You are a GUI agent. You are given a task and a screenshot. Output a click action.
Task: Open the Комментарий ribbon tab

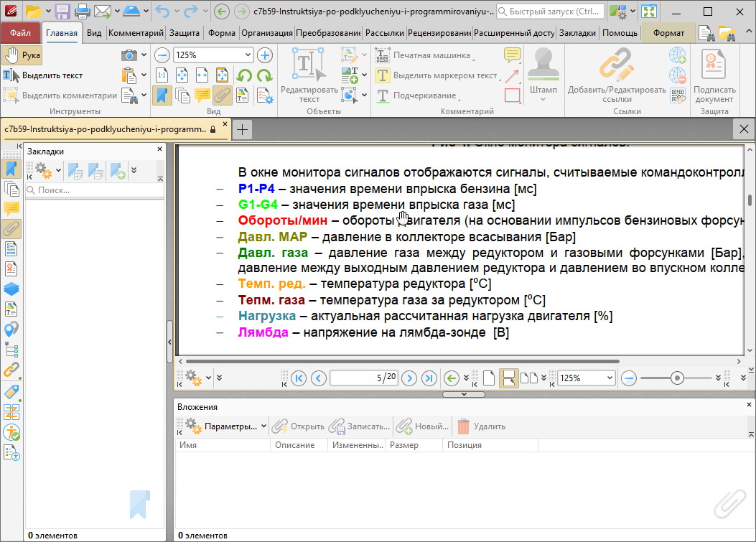(136, 33)
